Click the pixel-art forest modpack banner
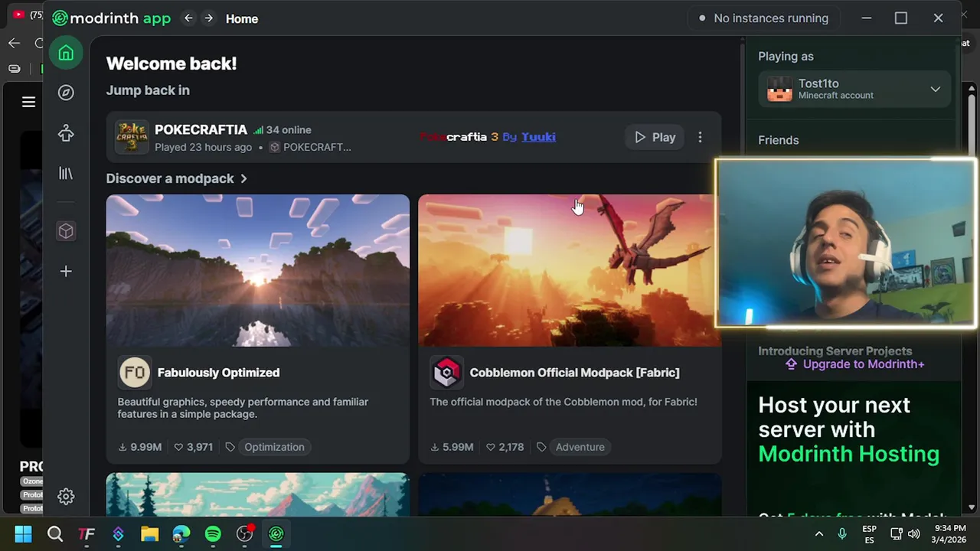The image size is (980, 551). pyautogui.click(x=258, y=494)
